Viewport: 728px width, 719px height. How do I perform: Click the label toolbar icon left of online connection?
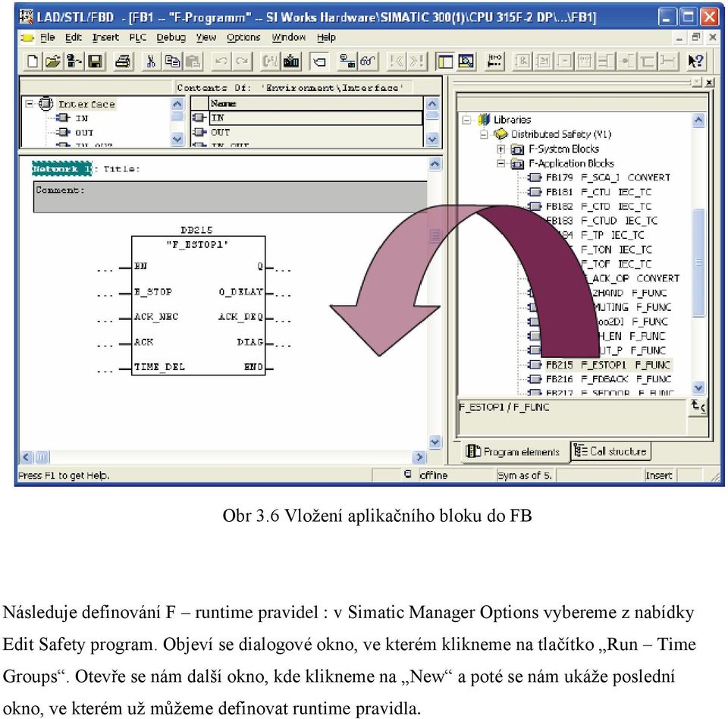click(x=319, y=61)
